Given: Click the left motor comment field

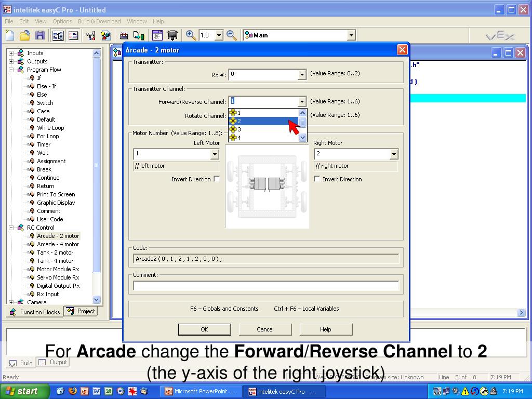Looking at the screenshot, I should [177, 166].
